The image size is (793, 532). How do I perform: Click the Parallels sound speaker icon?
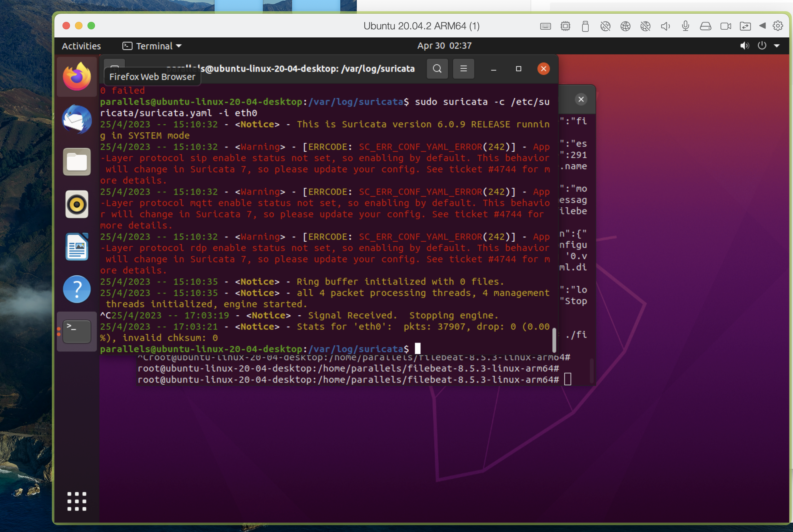click(x=665, y=26)
